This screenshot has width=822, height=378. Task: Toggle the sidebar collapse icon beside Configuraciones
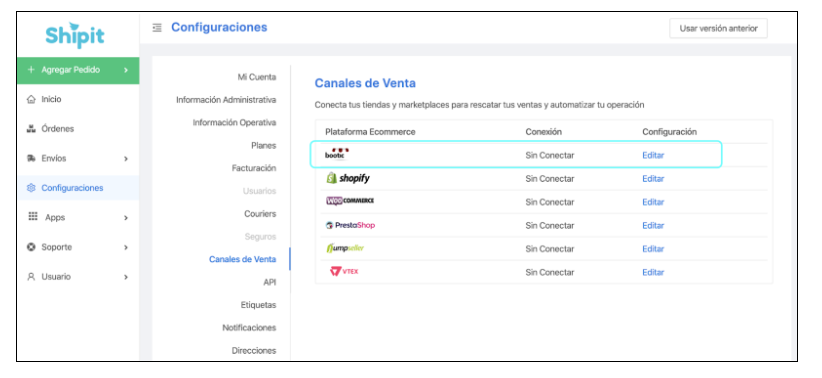pos(157,28)
